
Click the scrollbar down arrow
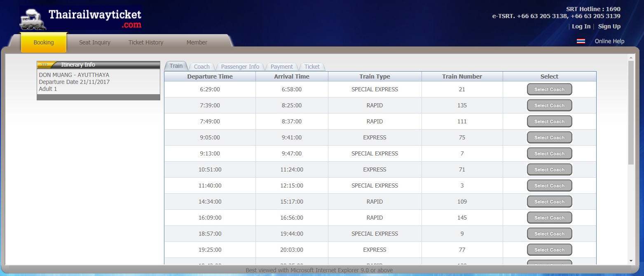click(x=631, y=260)
